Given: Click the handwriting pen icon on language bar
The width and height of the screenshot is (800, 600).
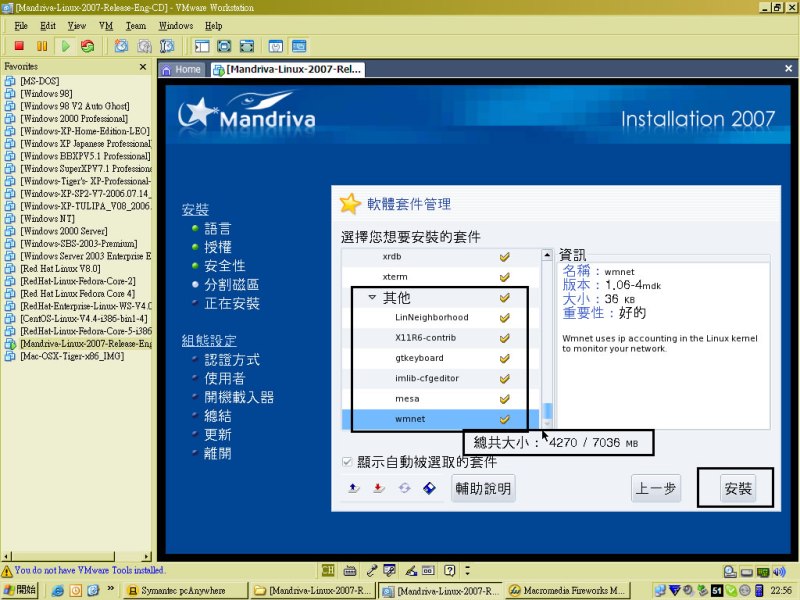Looking at the screenshot, I should point(411,570).
